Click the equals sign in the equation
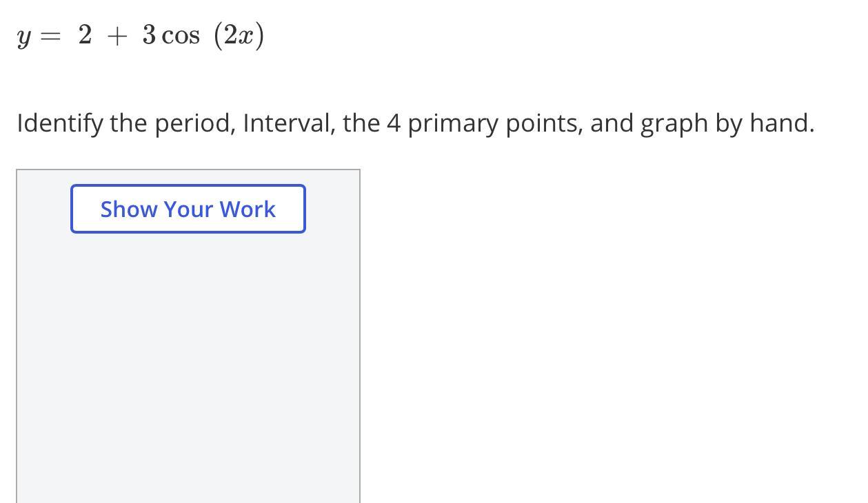Screen dimensions: 868x503 click(x=49, y=37)
